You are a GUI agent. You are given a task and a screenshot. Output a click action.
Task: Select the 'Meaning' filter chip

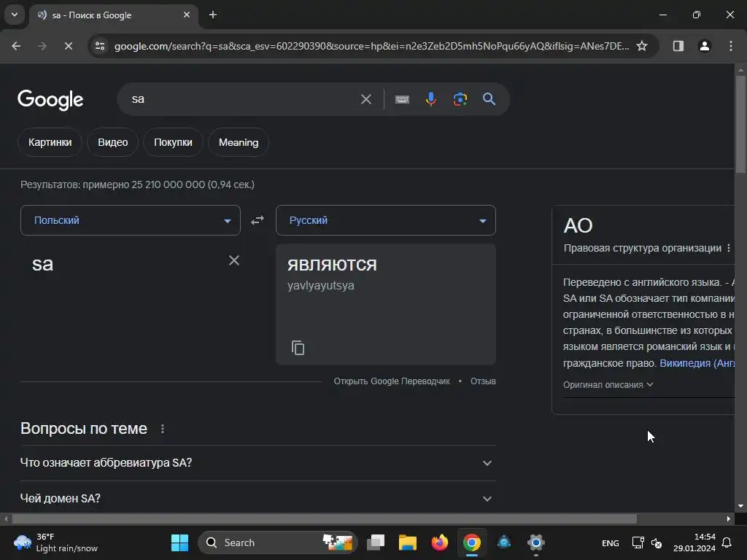click(239, 142)
